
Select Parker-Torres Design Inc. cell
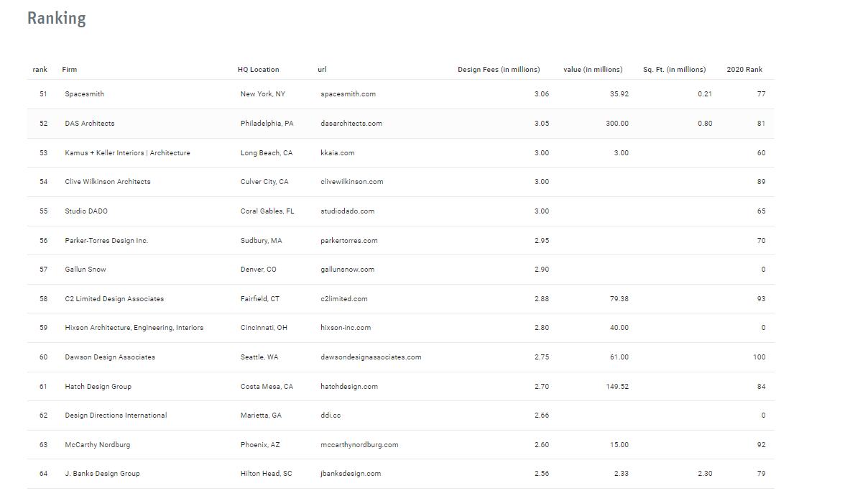[106, 241]
